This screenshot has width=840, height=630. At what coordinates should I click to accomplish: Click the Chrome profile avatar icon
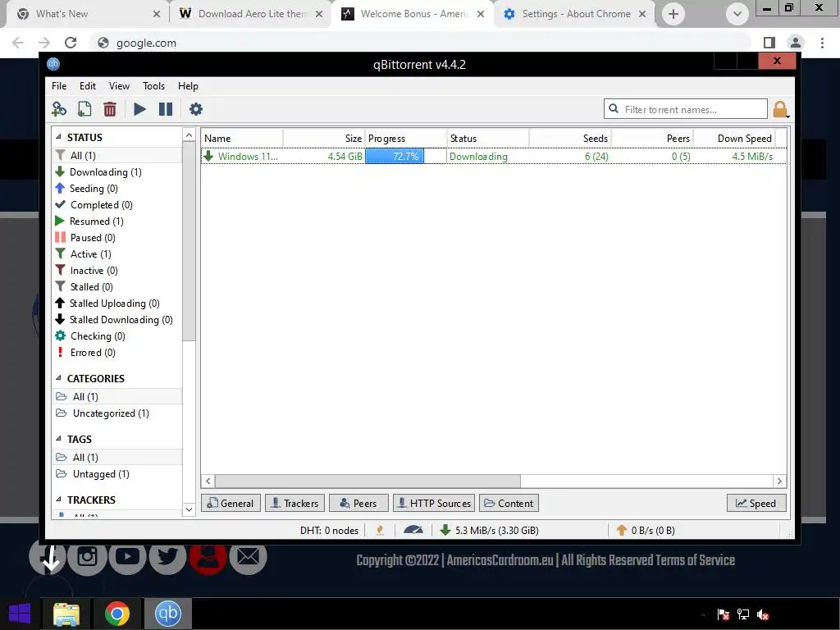tap(796, 43)
